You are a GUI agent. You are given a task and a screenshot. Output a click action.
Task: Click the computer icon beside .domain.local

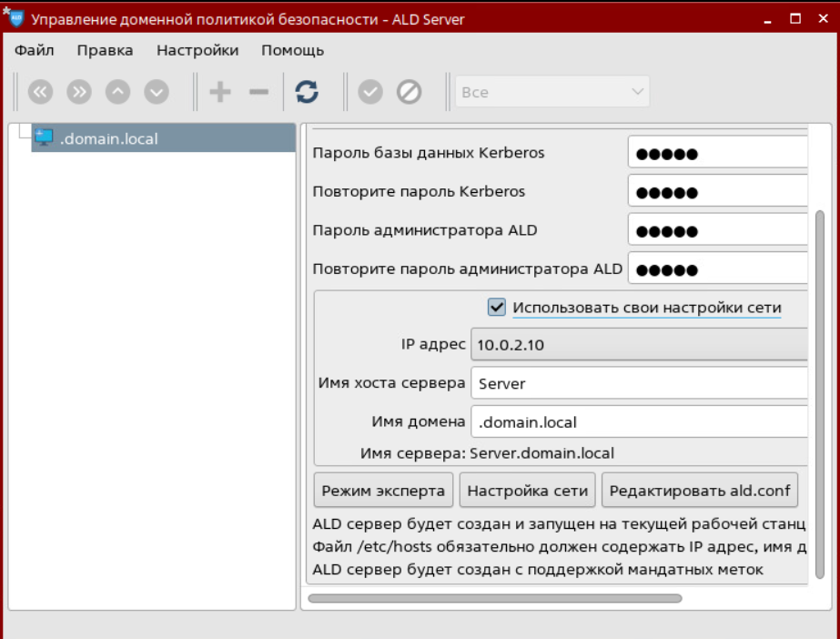[x=44, y=138]
